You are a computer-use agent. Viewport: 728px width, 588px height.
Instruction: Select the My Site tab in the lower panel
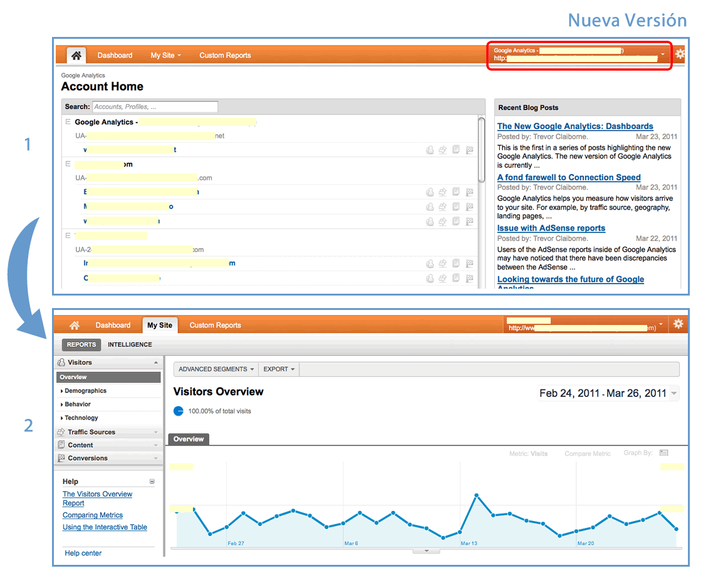pyautogui.click(x=160, y=326)
